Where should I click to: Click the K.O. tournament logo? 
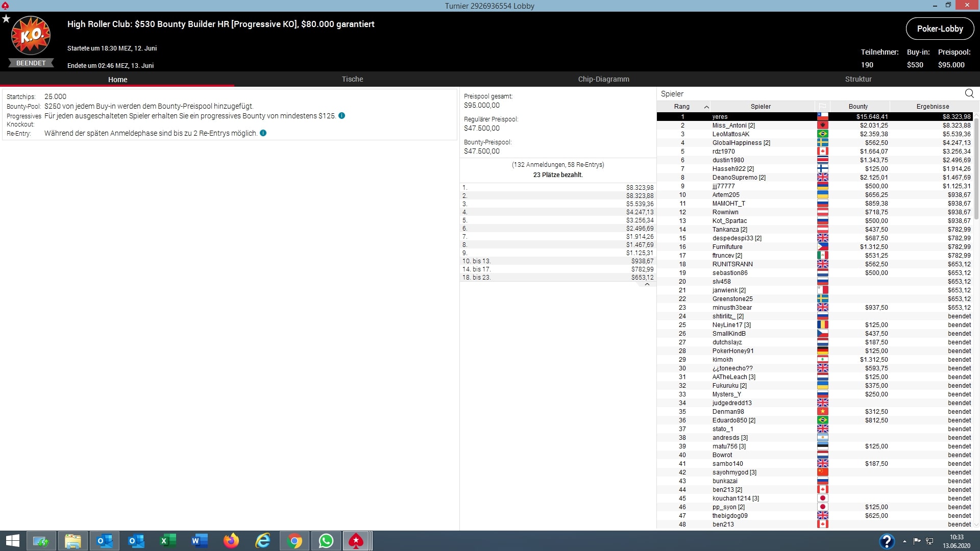point(31,36)
